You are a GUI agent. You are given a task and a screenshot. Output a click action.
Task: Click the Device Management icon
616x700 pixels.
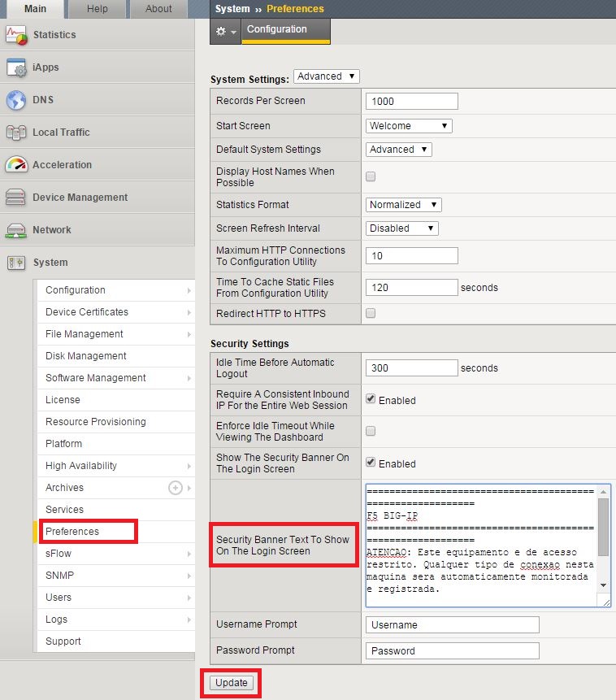pyautogui.click(x=16, y=198)
